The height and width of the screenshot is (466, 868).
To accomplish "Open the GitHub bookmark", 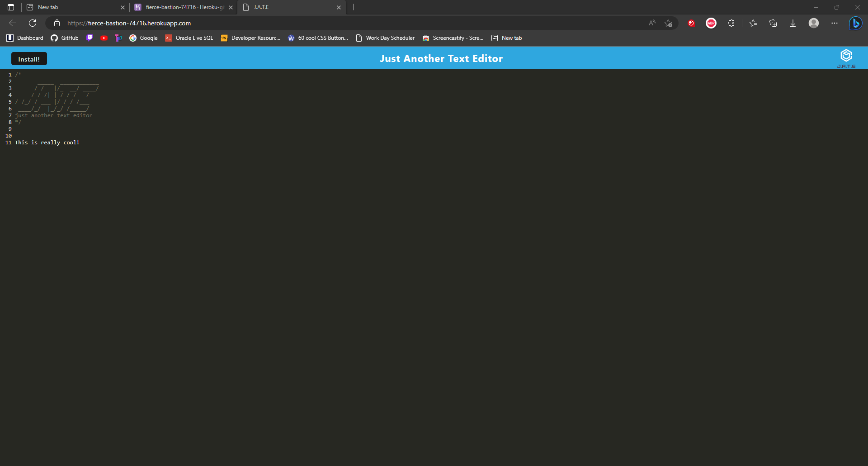I will coord(64,38).
